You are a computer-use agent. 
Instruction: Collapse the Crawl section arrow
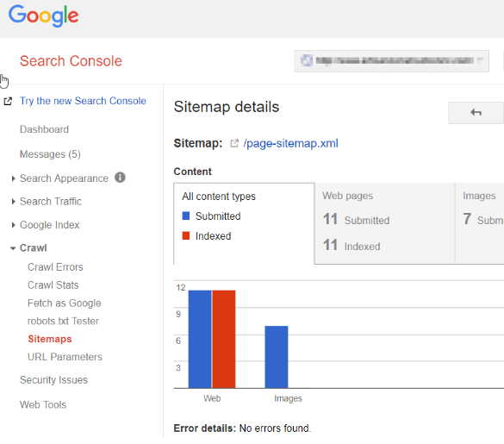(13, 248)
